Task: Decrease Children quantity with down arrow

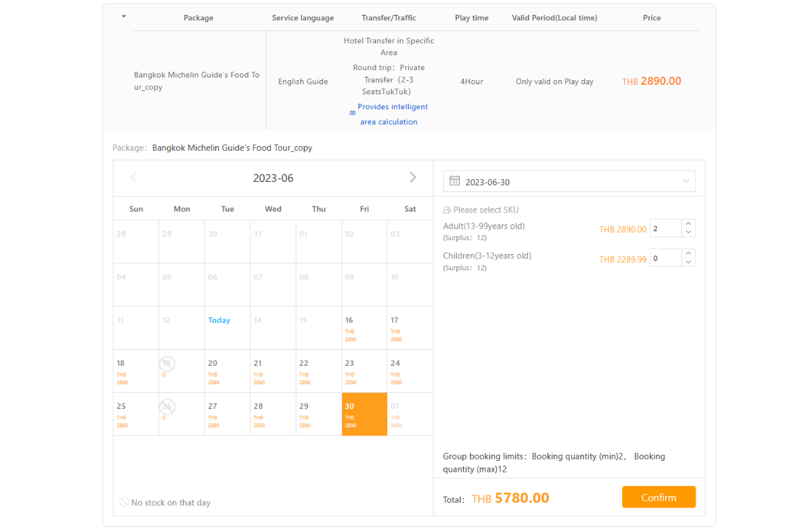Action: coord(688,262)
